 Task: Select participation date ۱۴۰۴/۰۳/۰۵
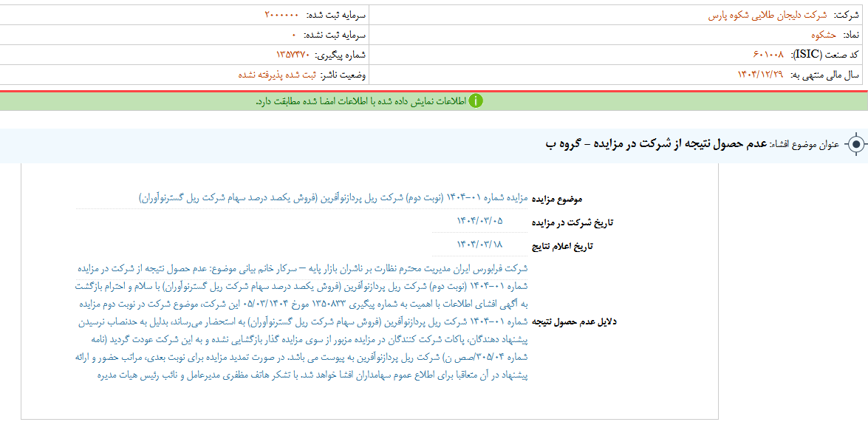tap(480, 220)
